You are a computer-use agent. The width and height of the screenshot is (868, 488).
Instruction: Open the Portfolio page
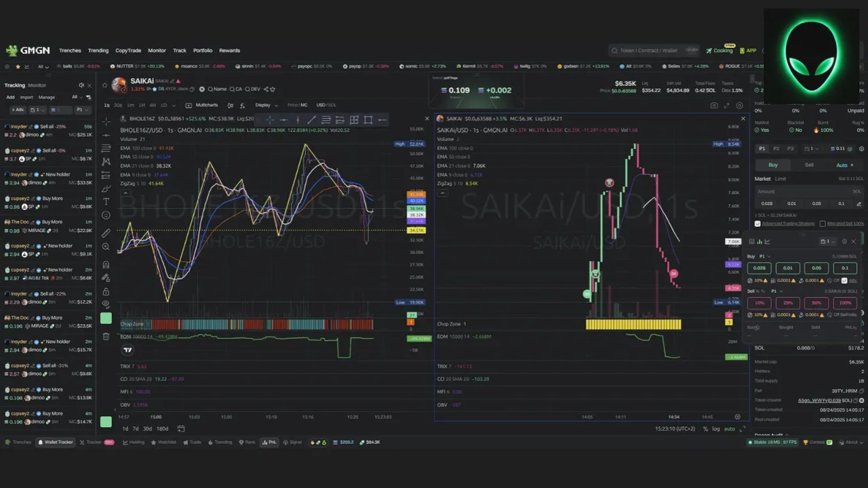pos(203,50)
